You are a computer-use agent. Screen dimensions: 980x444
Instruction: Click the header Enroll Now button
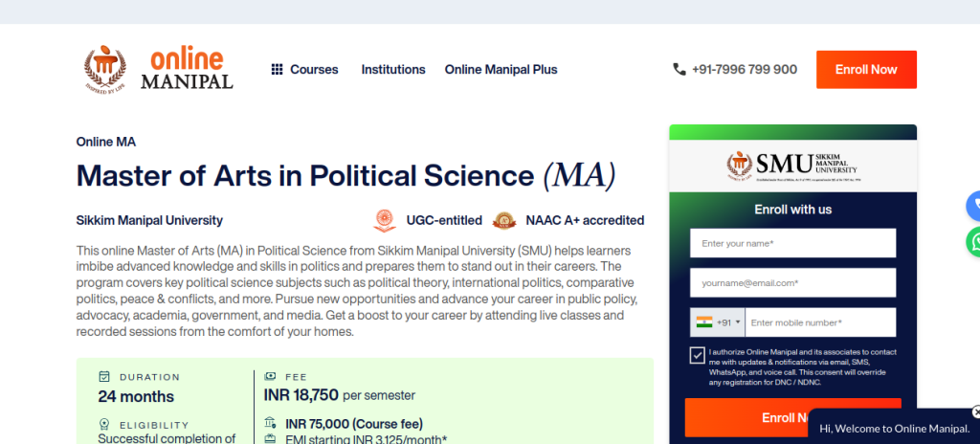[x=866, y=70]
